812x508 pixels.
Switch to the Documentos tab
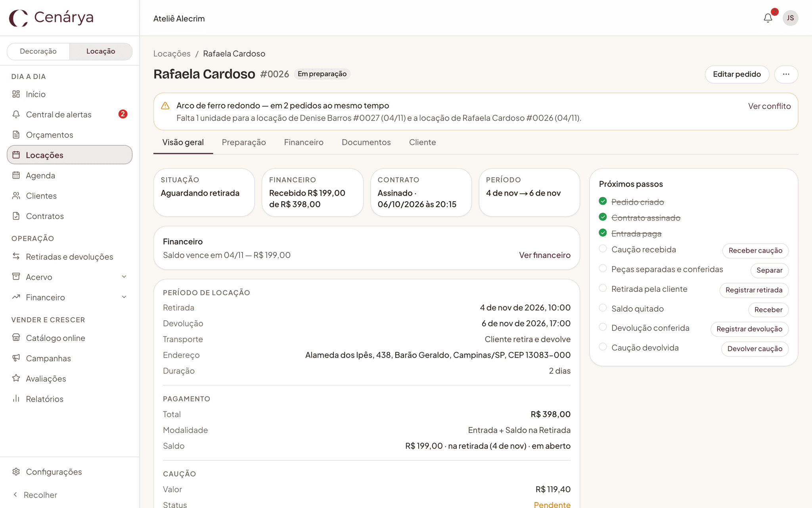(x=366, y=142)
